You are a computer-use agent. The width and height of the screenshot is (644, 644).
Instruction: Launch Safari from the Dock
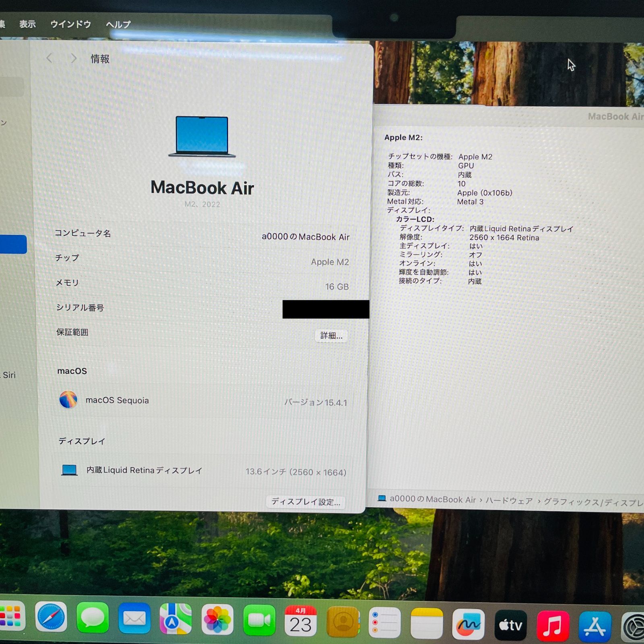click(51, 617)
